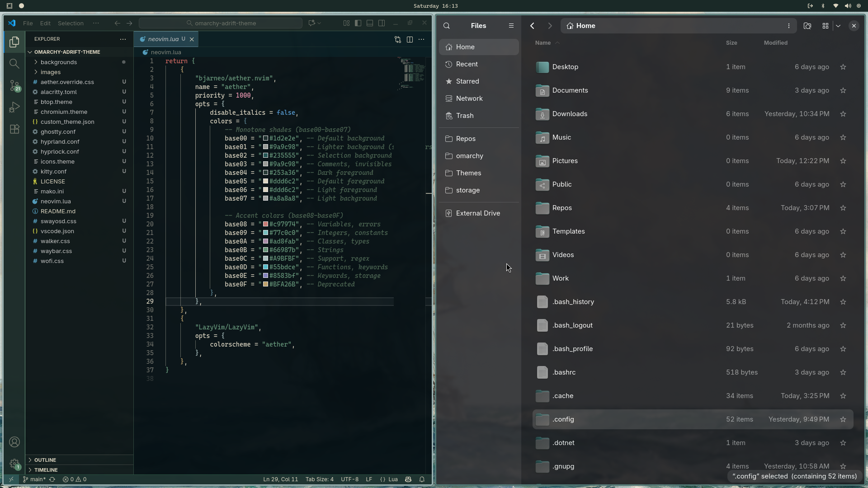Open hyprland.conf in Explorer
The image size is (868, 488).
click(x=60, y=141)
